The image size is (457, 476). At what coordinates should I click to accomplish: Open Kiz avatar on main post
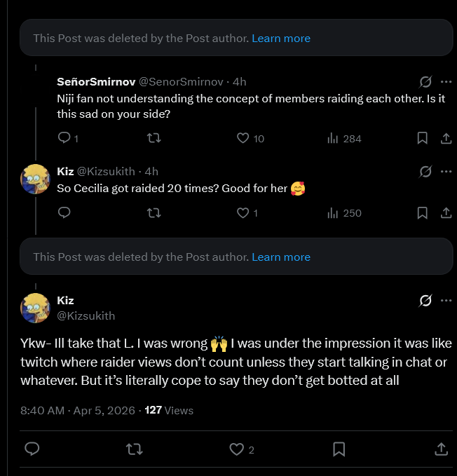coord(35,308)
